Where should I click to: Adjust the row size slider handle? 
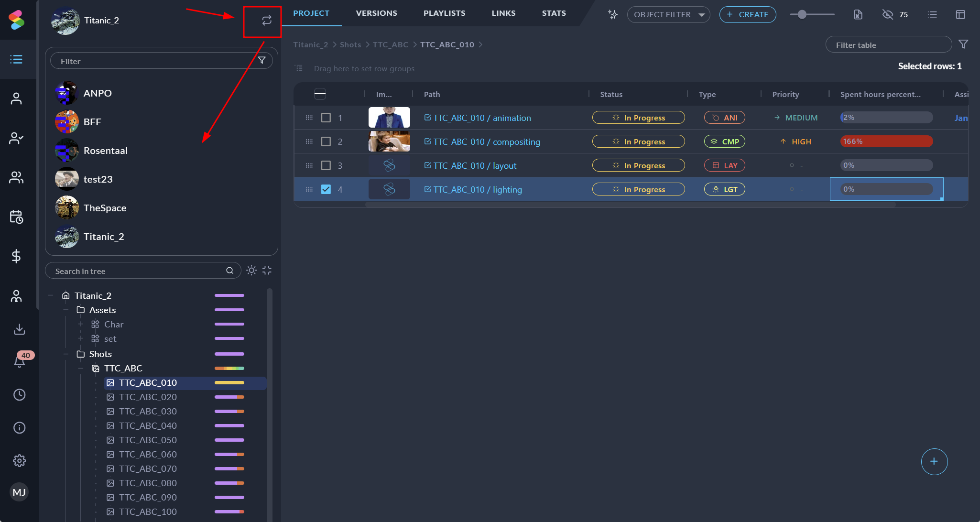click(x=802, y=14)
